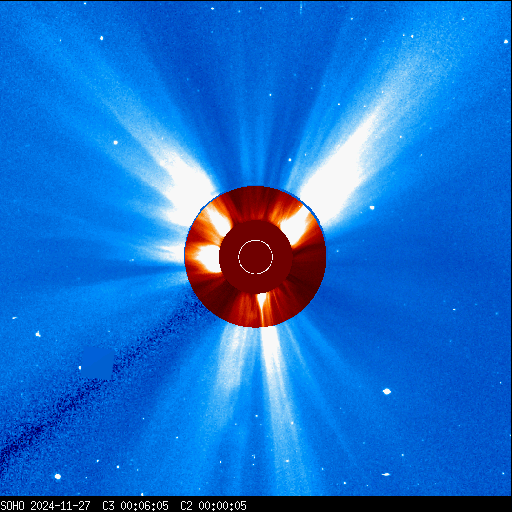The height and width of the screenshot is (512, 512).
Task: Click the 2024-11-27 date in the footer
Action: [60, 506]
